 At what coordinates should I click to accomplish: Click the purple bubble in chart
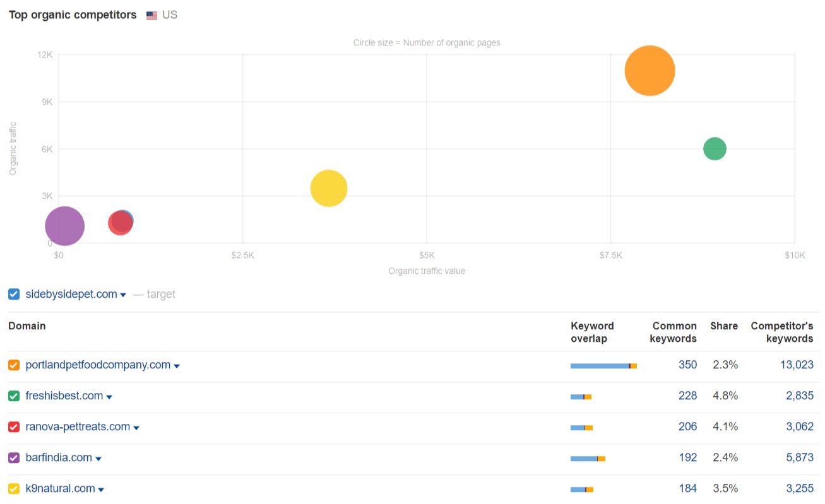[x=64, y=226]
